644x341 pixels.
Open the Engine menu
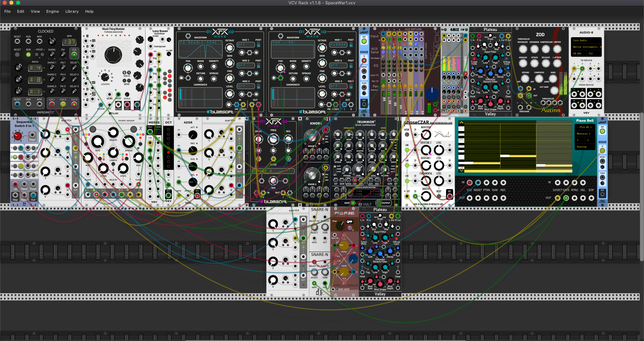(x=52, y=11)
